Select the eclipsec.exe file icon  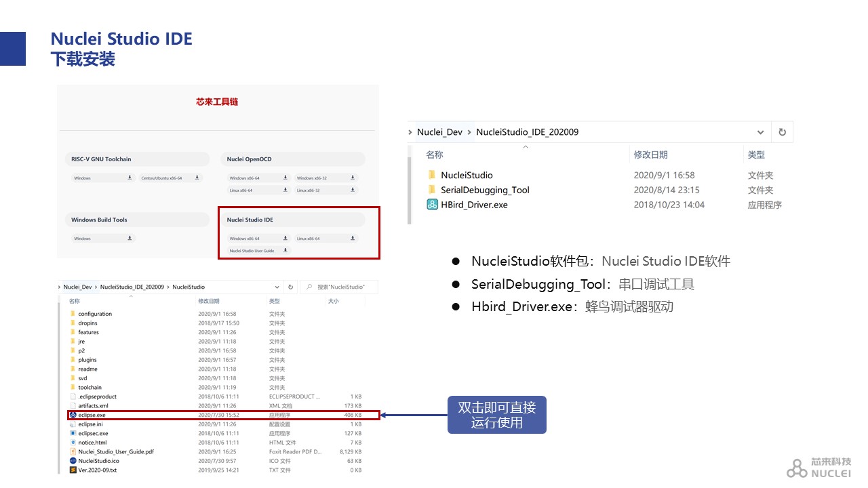pos(73,433)
